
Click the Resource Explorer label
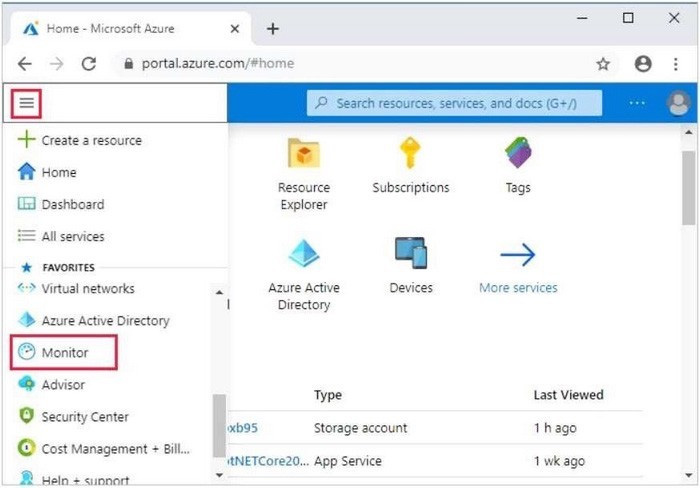(304, 196)
